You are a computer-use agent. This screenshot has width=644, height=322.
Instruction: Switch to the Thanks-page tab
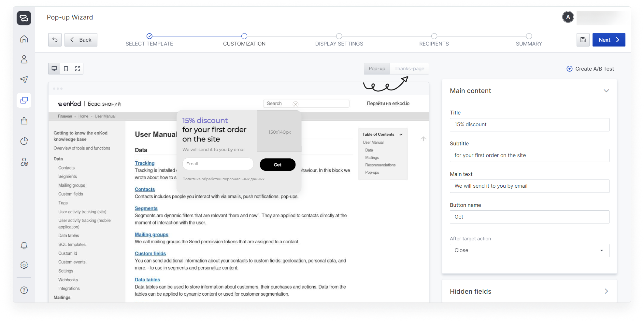coord(409,69)
